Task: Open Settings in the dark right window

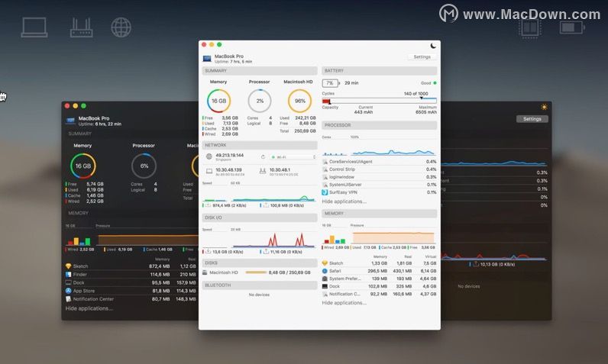Action: click(x=532, y=119)
